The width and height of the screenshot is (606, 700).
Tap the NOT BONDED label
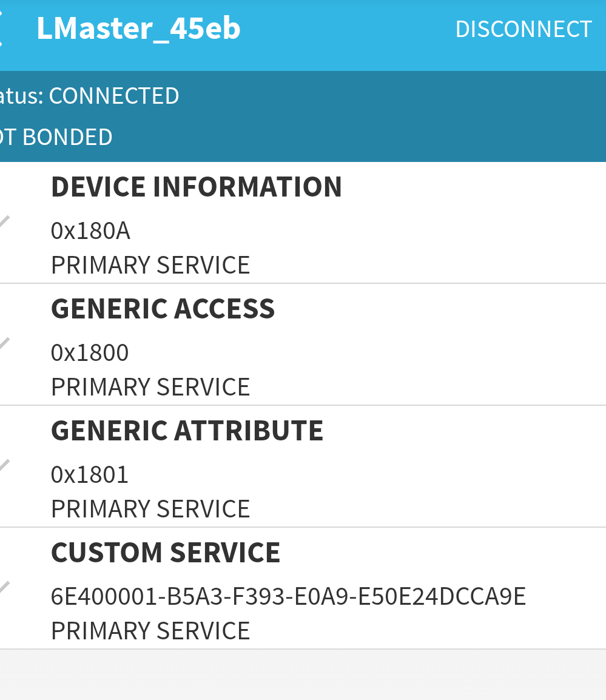coord(58,137)
